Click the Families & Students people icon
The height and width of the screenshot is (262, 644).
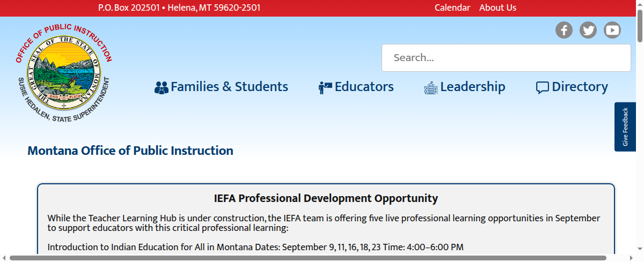pyautogui.click(x=161, y=87)
